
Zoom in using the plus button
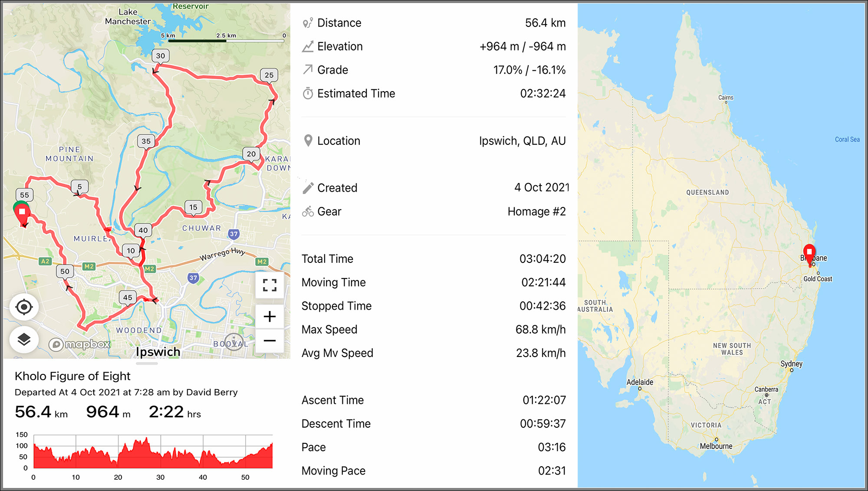click(x=270, y=316)
